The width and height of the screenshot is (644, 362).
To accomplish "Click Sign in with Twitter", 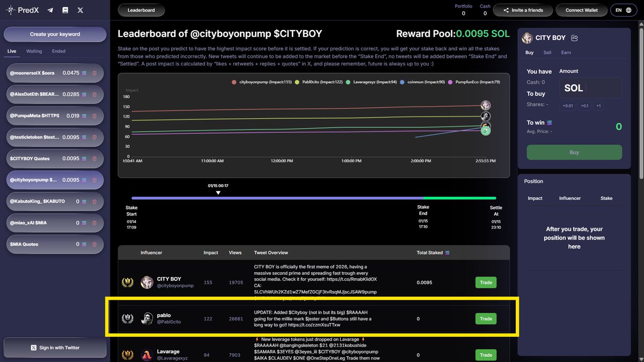I will click(55, 347).
